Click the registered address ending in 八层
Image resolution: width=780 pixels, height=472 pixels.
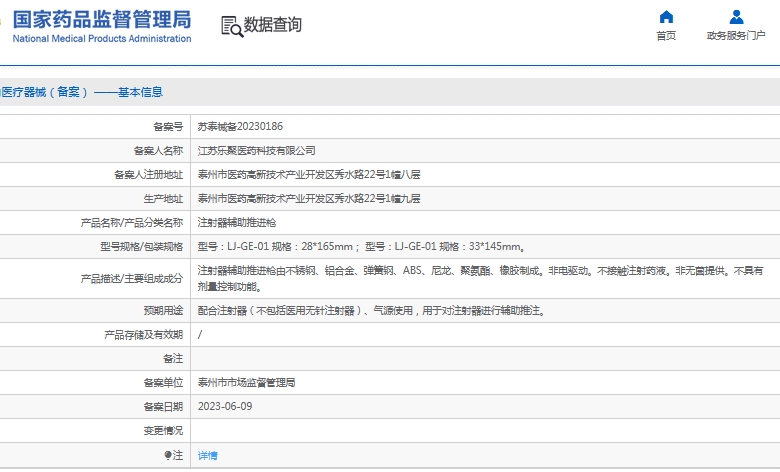click(x=309, y=174)
